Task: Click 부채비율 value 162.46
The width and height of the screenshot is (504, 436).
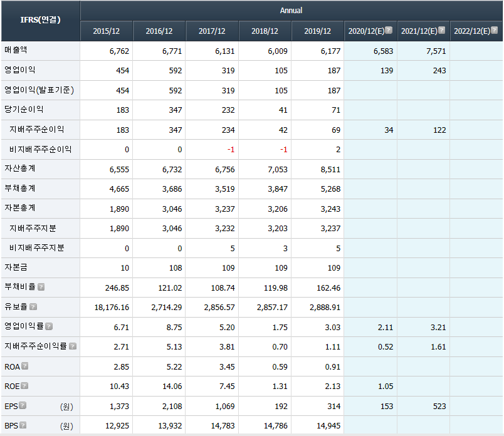Action: pos(328,288)
